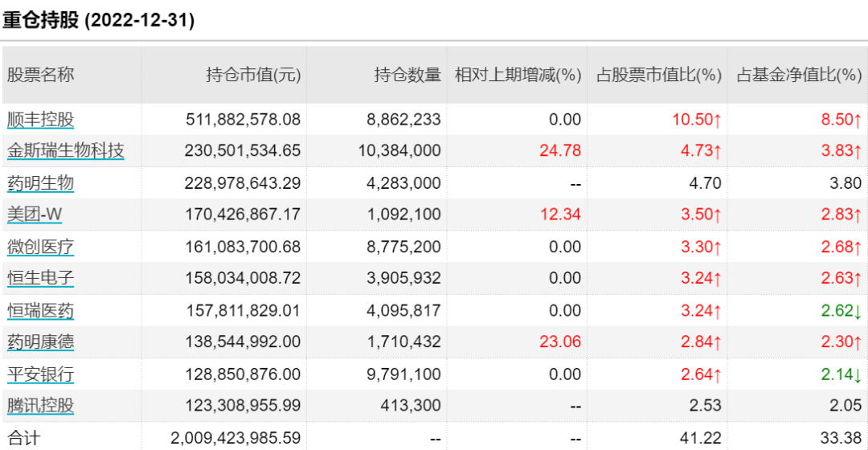Click holding quantity 4,283,000
868x450 pixels.
403,182
